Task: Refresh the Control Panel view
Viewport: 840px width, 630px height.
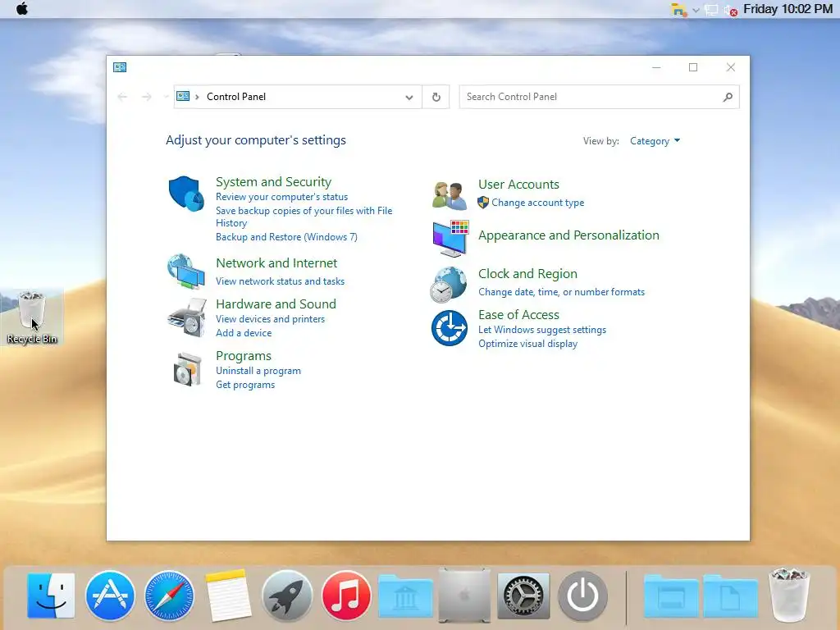Action: 436,97
